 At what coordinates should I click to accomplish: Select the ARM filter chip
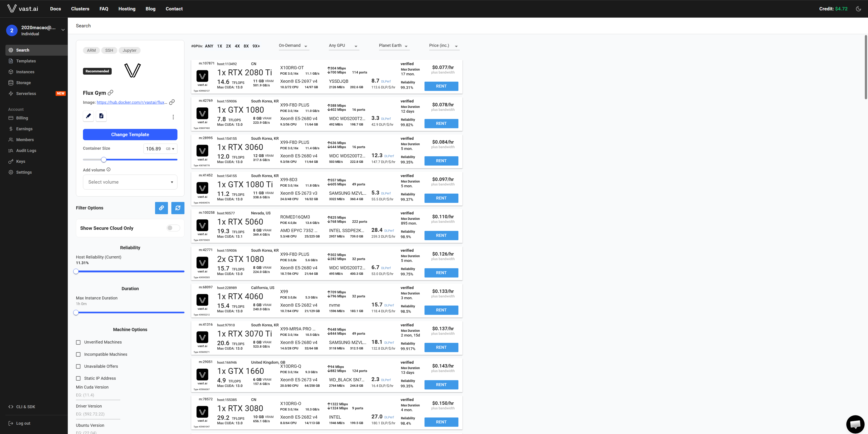[91, 50]
